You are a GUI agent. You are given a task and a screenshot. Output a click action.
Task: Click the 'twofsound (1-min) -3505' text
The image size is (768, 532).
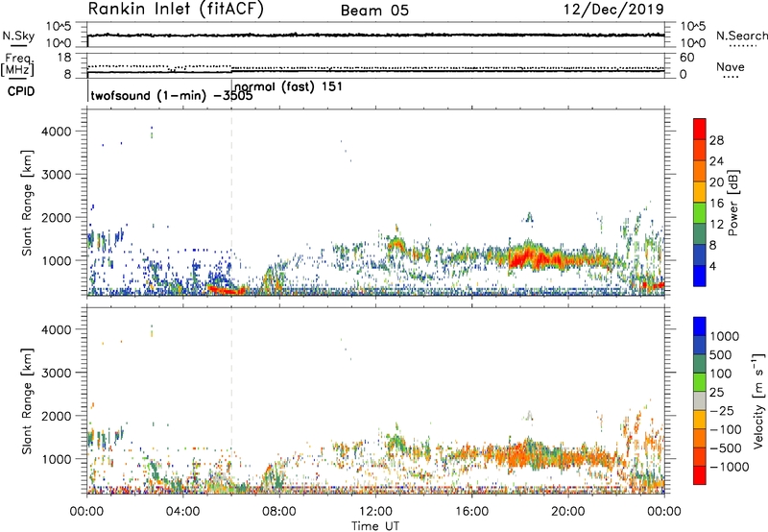click(172, 95)
